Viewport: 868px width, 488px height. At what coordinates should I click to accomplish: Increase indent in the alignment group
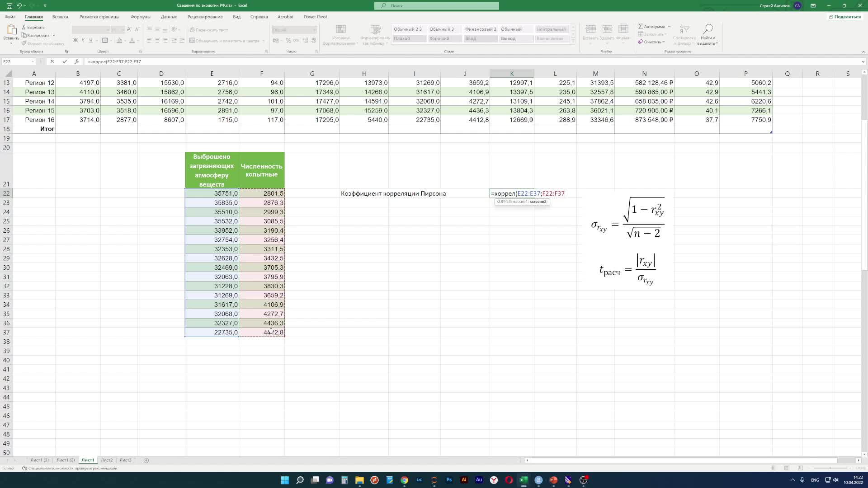[182, 41]
